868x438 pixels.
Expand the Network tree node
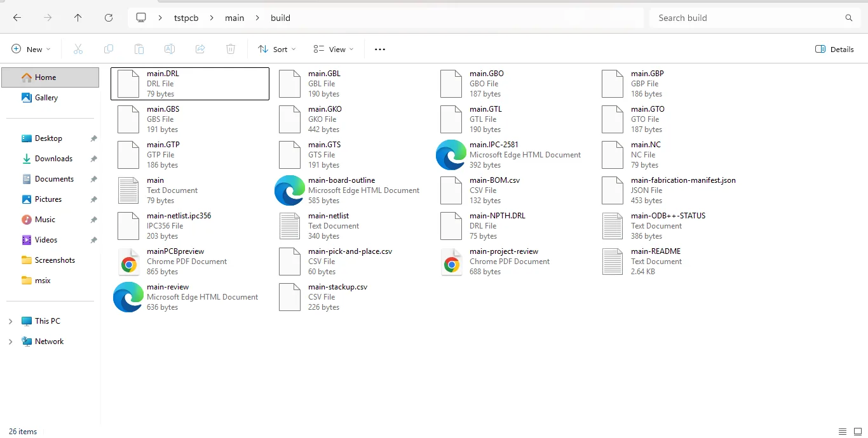pyautogui.click(x=10, y=342)
